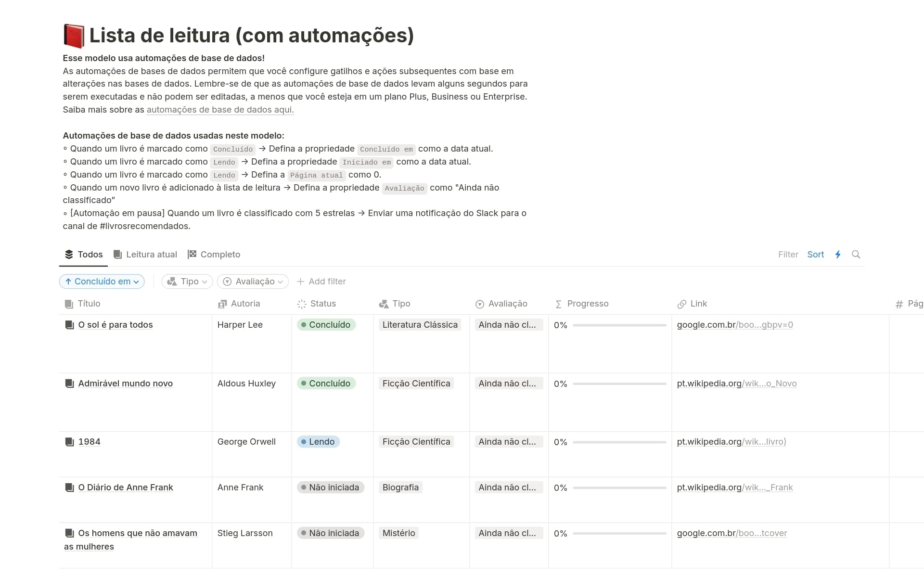
Task: Click the Filter button
Action: (788, 255)
